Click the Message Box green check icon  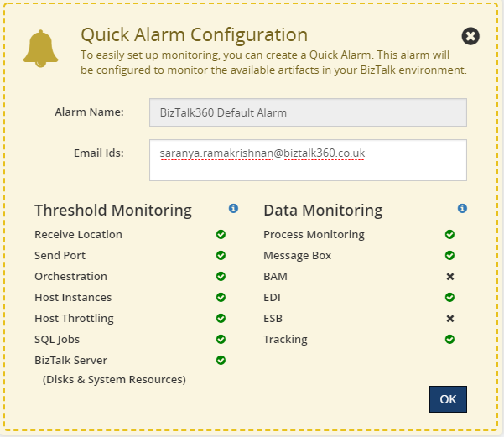[x=450, y=256]
